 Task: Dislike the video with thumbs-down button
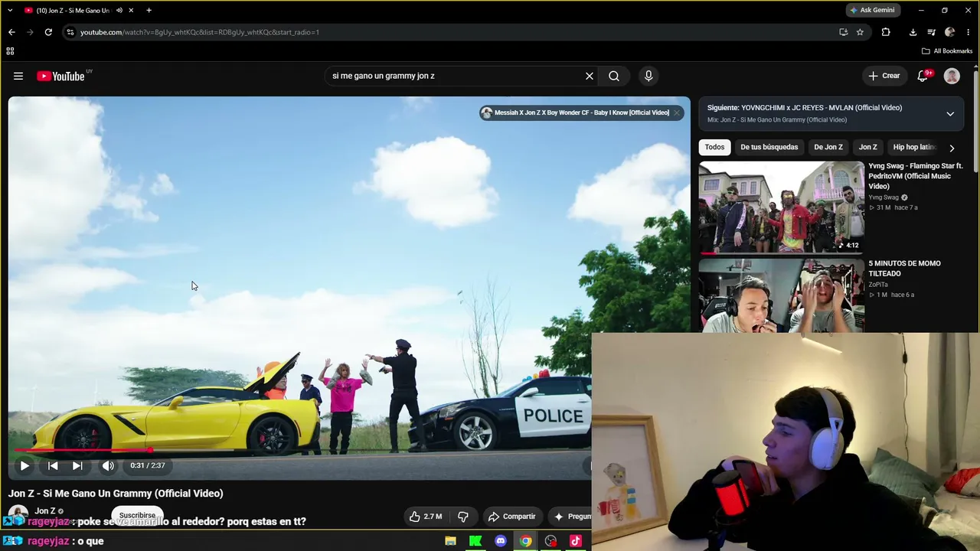[463, 517]
